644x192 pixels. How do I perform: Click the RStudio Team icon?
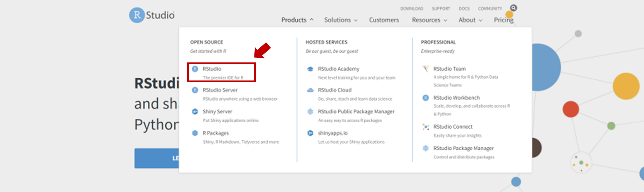pyautogui.click(x=426, y=69)
